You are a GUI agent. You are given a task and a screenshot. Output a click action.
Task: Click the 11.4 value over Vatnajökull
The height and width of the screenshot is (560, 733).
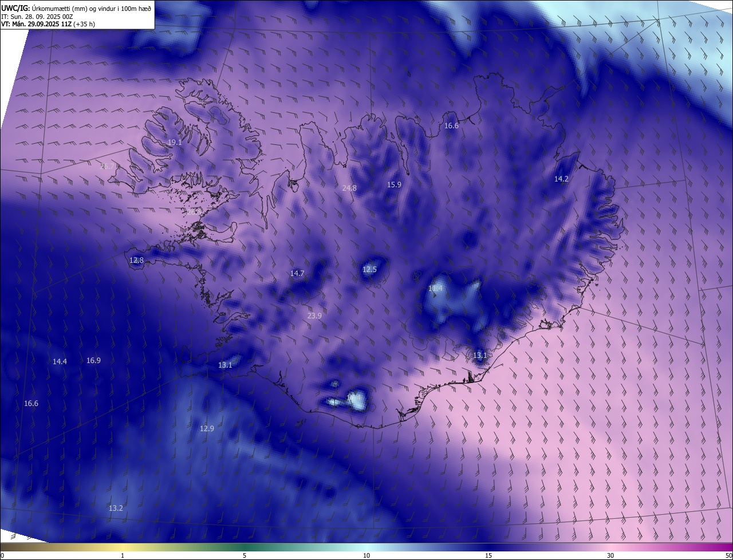point(436,289)
